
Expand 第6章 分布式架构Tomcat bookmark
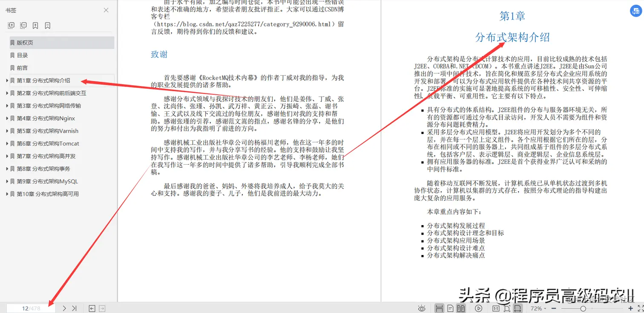pos(7,144)
